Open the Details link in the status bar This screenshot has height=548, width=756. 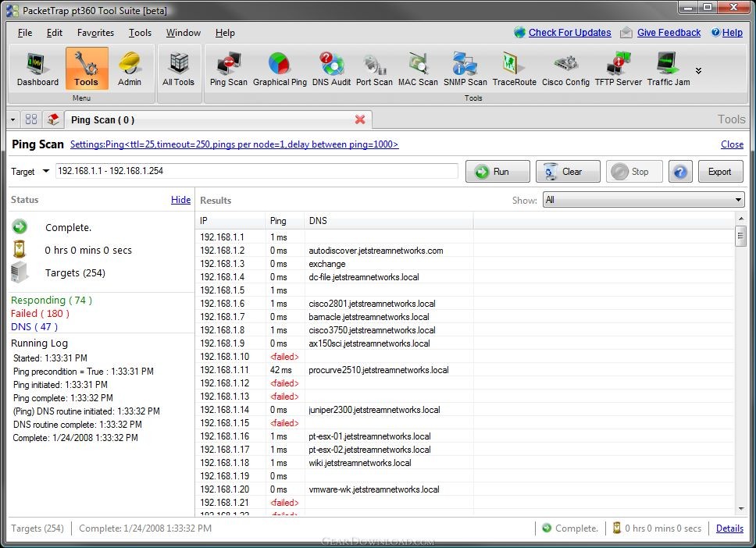tap(729, 528)
